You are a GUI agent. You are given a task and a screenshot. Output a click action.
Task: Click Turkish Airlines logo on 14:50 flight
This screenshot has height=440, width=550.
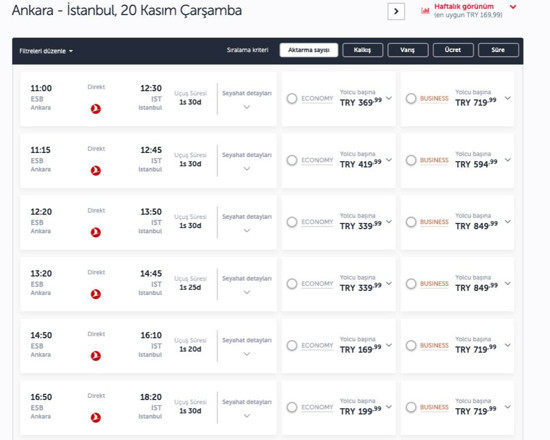point(96,356)
